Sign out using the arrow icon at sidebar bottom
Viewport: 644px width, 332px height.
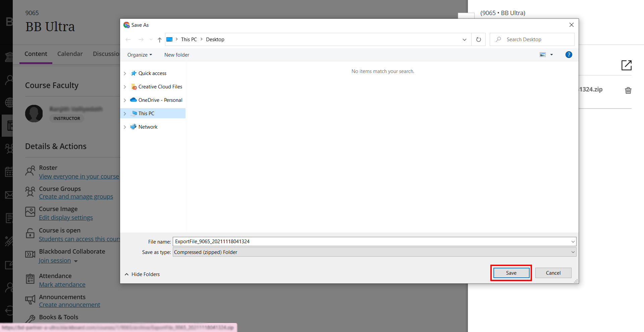pyautogui.click(x=8, y=310)
